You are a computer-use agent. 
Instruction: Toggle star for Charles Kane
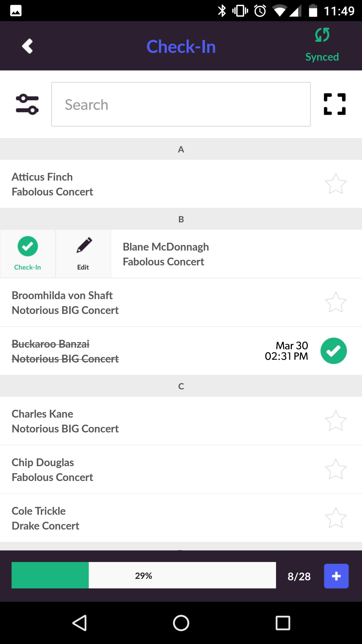point(336,421)
